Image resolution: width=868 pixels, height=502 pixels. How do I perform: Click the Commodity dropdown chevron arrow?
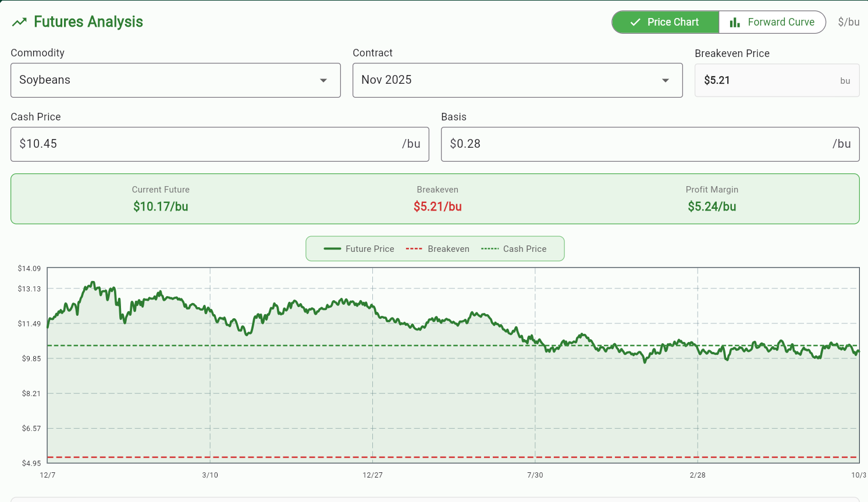click(323, 80)
